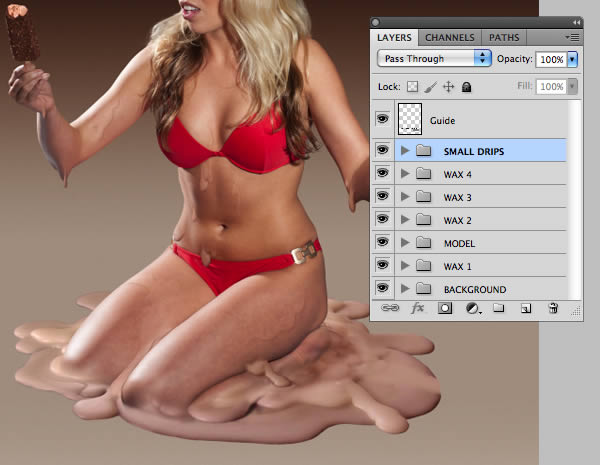Expand the WAX 3 group
Screen dimensions: 600x465
405,197
